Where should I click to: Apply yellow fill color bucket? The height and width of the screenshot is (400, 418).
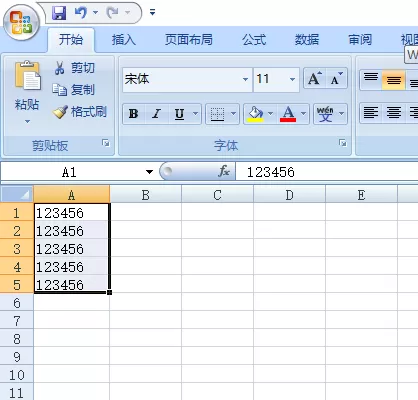[x=255, y=114]
